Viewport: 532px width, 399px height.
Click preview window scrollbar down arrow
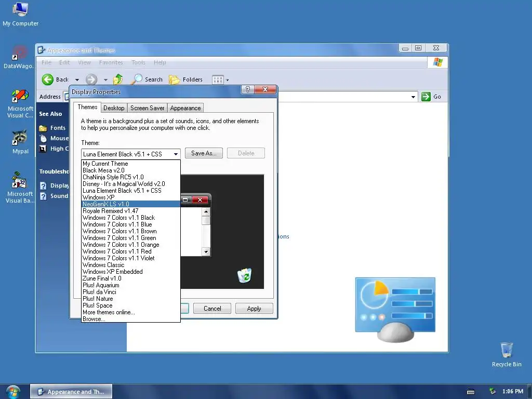[206, 252]
